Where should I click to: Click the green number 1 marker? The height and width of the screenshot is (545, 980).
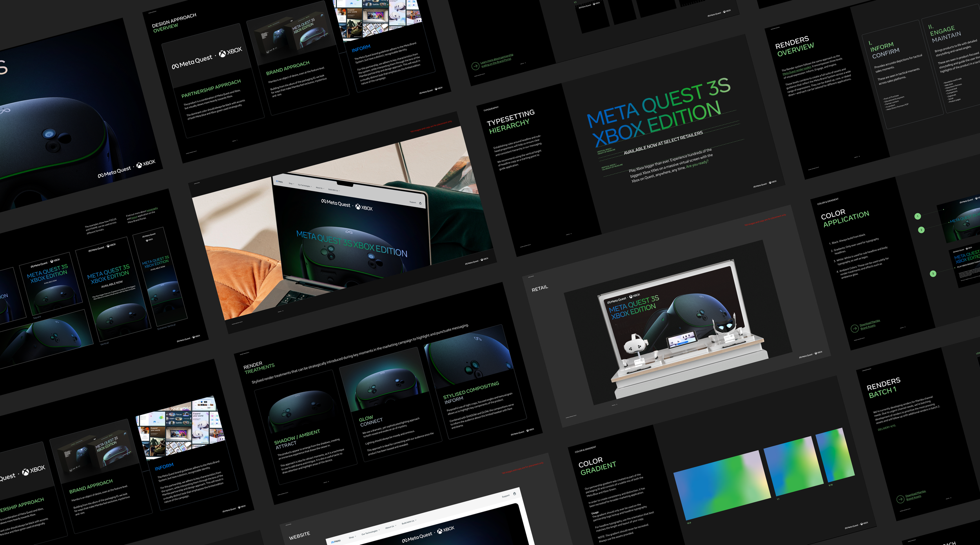pyautogui.click(x=917, y=216)
